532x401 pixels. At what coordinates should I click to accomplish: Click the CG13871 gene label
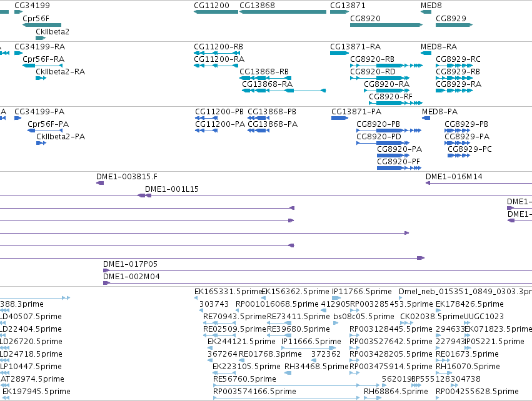[348, 6]
